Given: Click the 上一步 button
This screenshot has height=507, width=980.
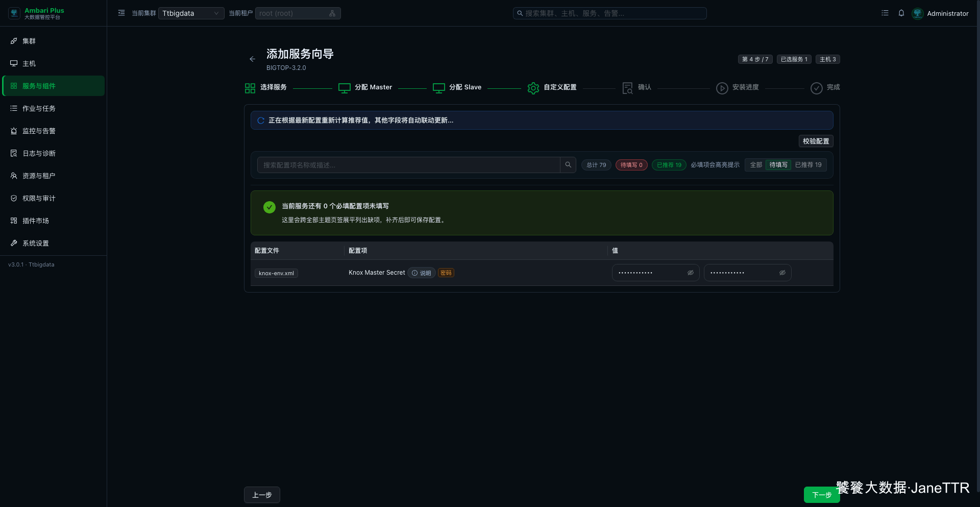Looking at the screenshot, I should coord(262,495).
